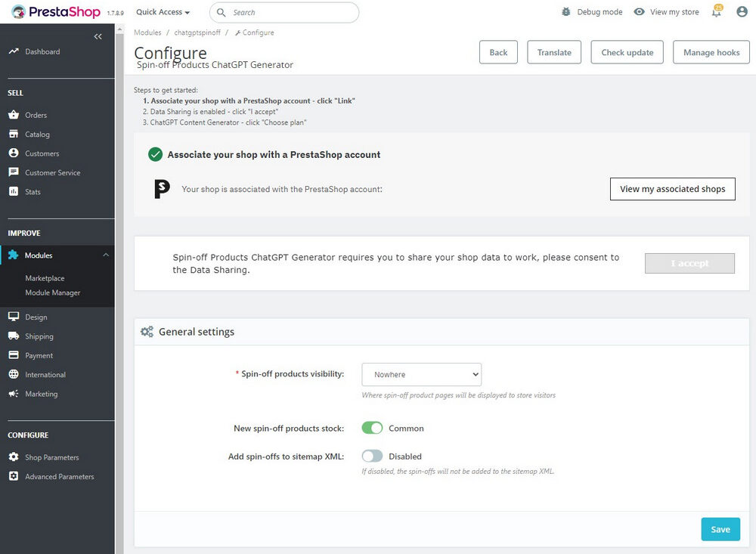Click the Catalog store icon

pyautogui.click(x=14, y=134)
